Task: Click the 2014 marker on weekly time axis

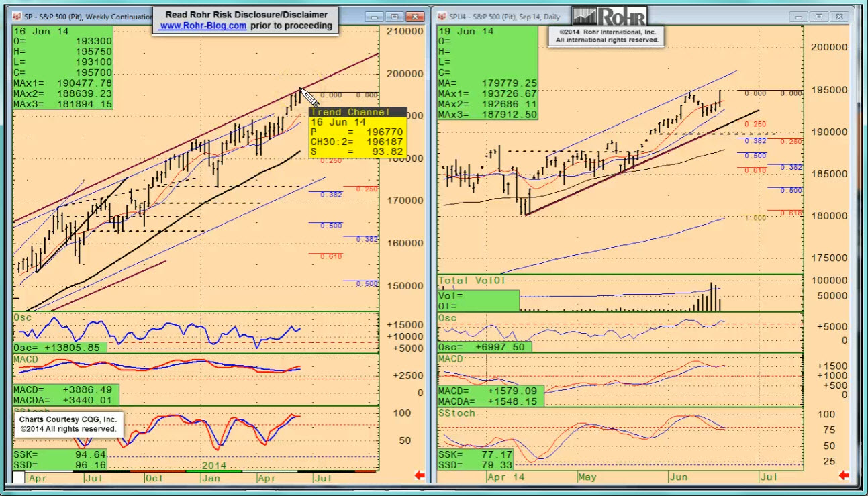Action: click(x=213, y=466)
